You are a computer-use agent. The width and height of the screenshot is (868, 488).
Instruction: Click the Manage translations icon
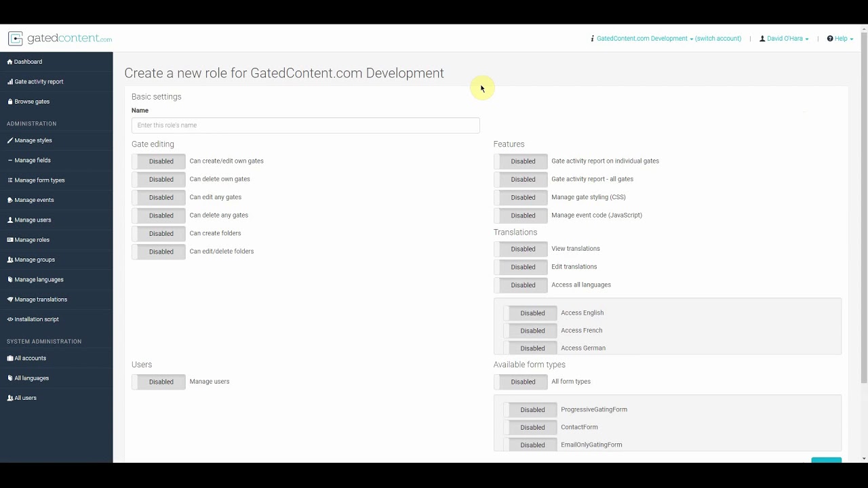tap(10, 300)
